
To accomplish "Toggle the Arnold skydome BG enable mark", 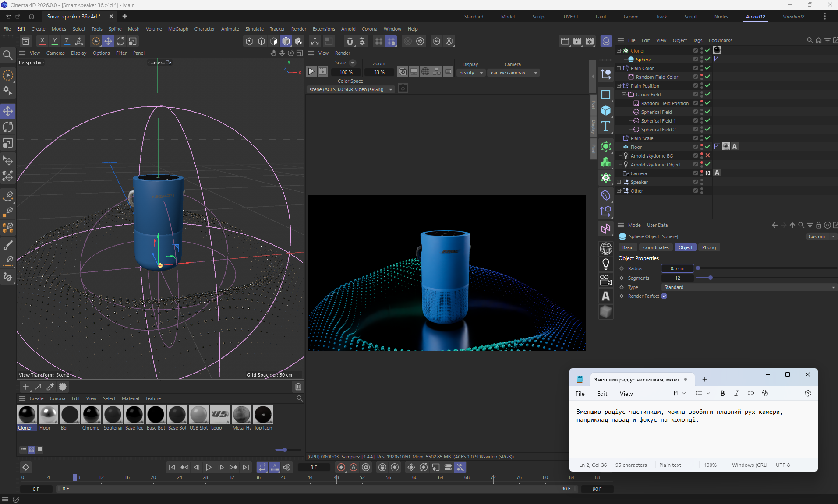I will click(x=707, y=155).
